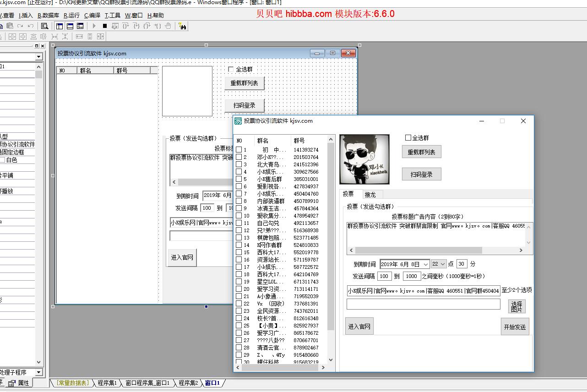Open the hour dropdown showing 22
Image resolution: width=587 pixels, height=392 pixels.
pyautogui.click(x=443, y=264)
